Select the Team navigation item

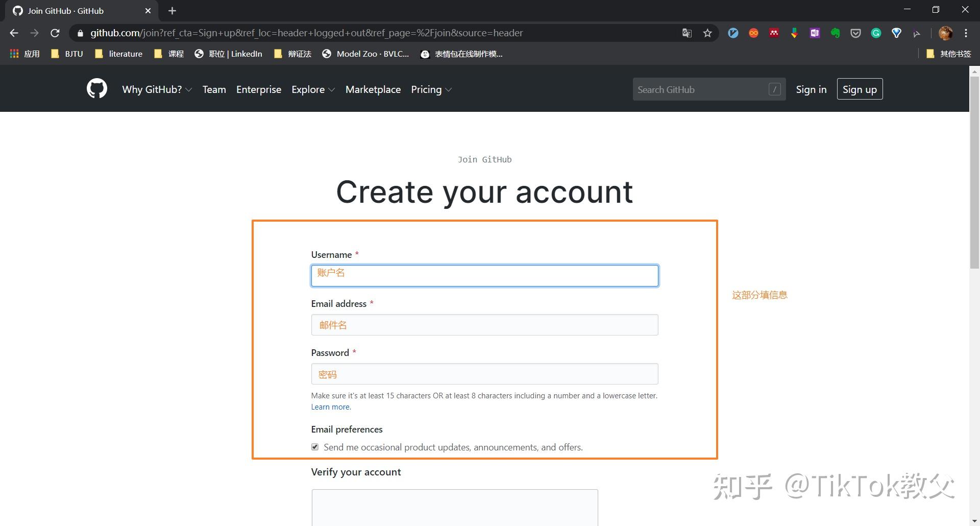(x=214, y=89)
